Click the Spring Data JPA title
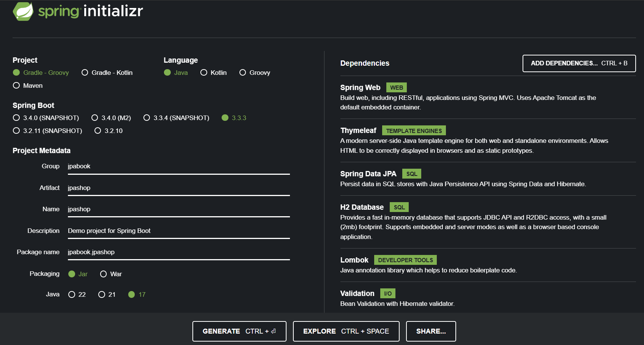This screenshot has height=345, width=644. 368,174
